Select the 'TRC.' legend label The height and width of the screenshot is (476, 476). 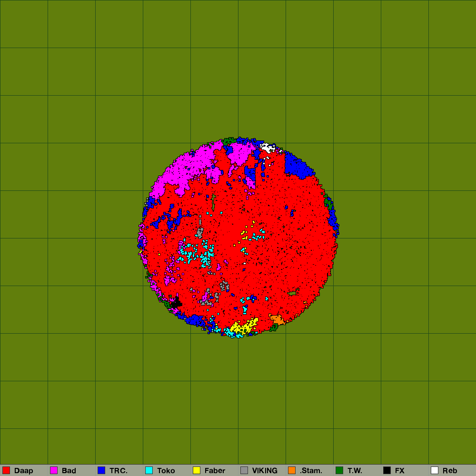pyautogui.click(x=119, y=471)
